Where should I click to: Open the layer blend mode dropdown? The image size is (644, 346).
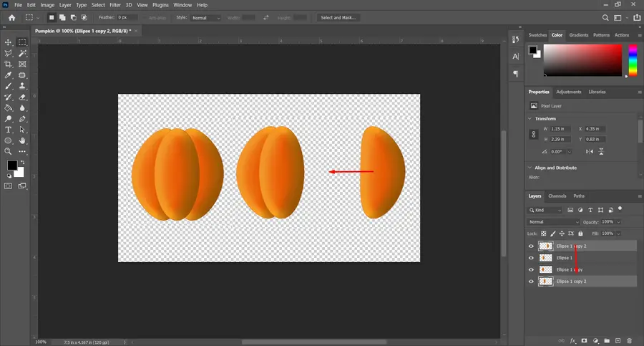(x=553, y=222)
